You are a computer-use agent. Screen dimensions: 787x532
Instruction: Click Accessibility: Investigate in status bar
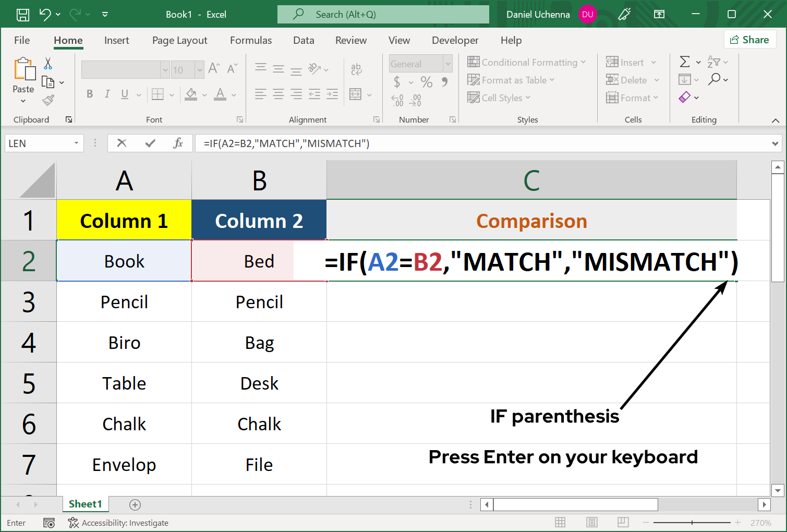[x=118, y=523]
